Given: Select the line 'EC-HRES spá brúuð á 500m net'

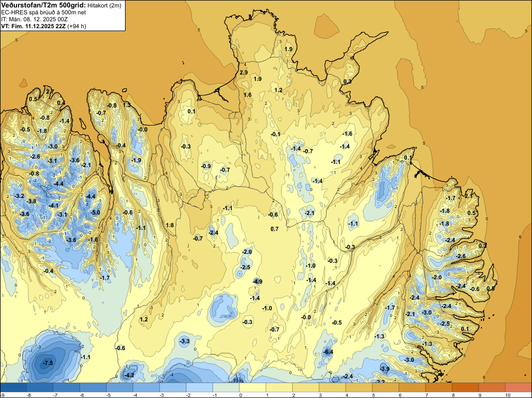Looking at the screenshot, I should tap(44, 13).
